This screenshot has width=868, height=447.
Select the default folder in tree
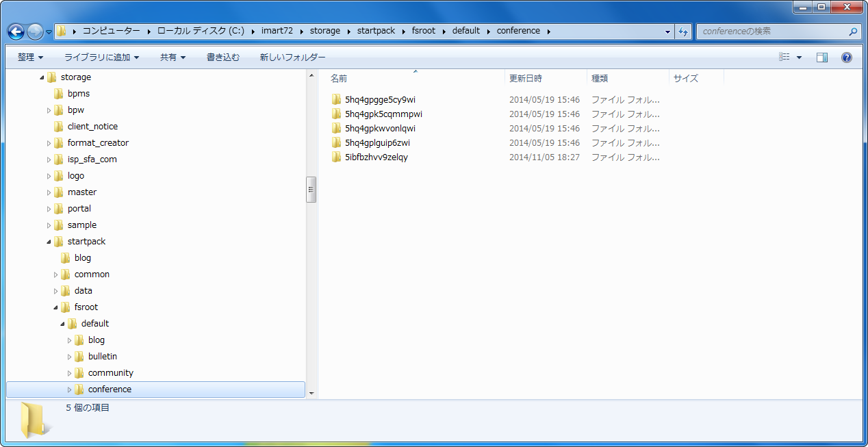95,324
